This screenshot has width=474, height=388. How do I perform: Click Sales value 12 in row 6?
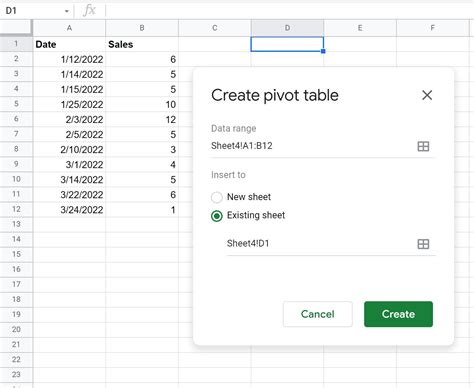click(142, 119)
